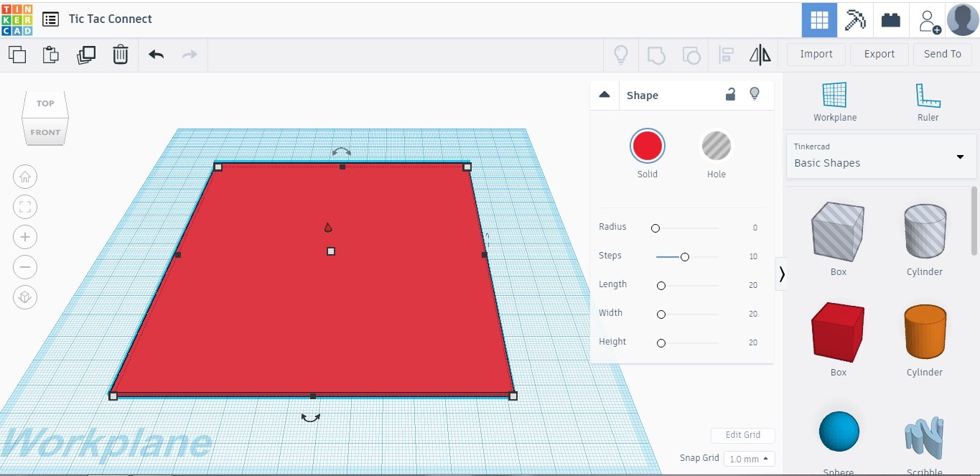Open Blocks pickaxe mode
The image size is (980, 476).
click(x=855, y=20)
